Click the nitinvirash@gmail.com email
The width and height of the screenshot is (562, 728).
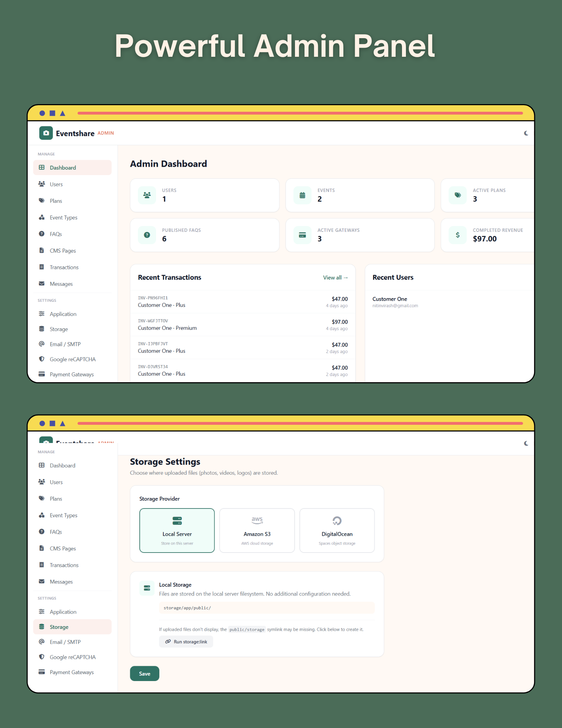pos(395,306)
